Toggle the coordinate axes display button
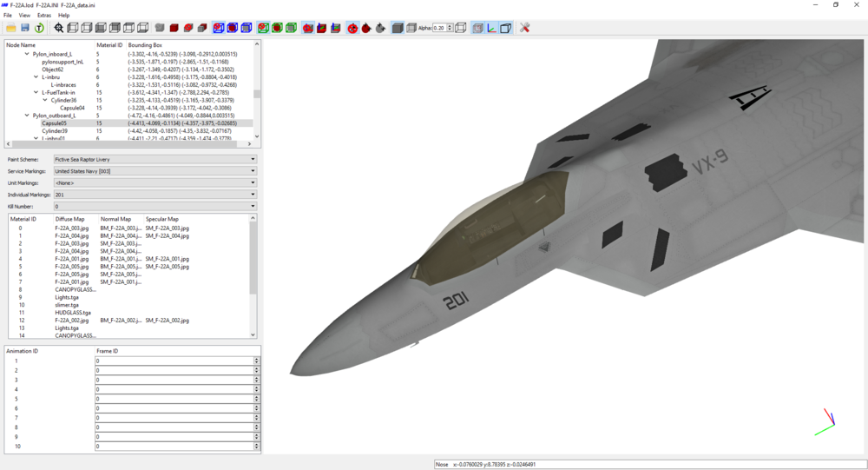868x470 pixels. (491, 28)
